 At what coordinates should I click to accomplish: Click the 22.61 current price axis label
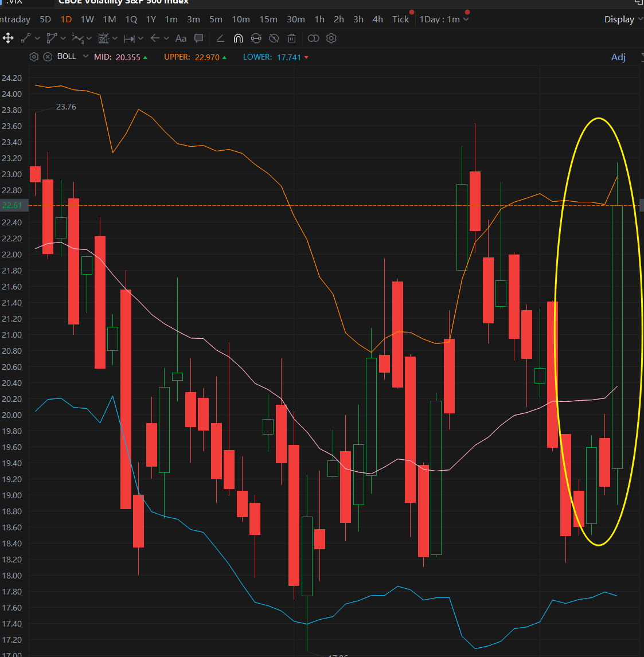click(x=11, y=205)
